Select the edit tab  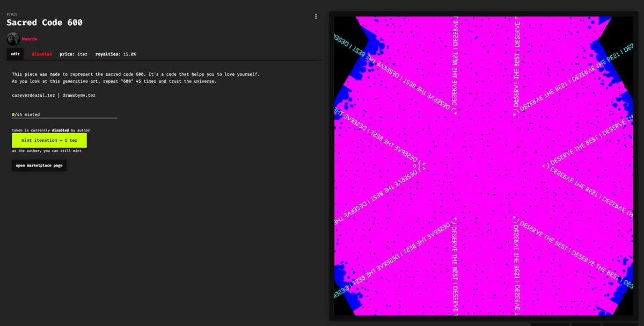click(15, 54)
